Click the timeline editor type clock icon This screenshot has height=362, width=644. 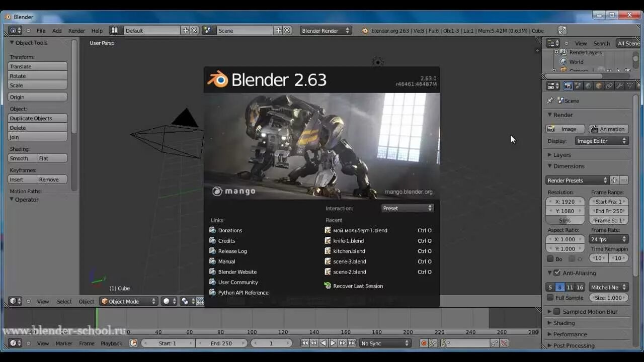(x=15, y=343)
